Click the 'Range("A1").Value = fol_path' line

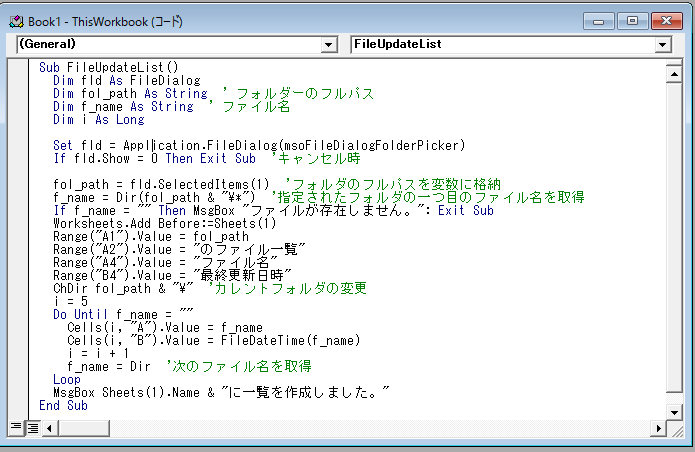[151, 237]
